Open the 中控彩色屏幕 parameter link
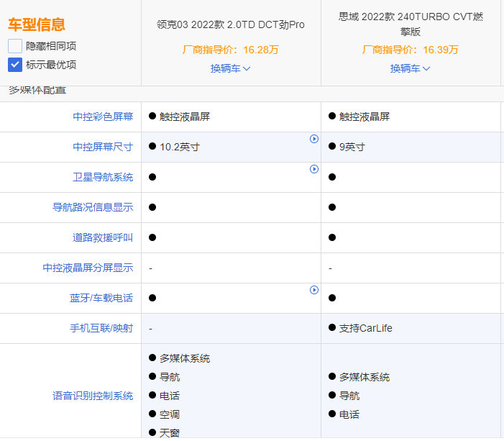 pos(103,117)
